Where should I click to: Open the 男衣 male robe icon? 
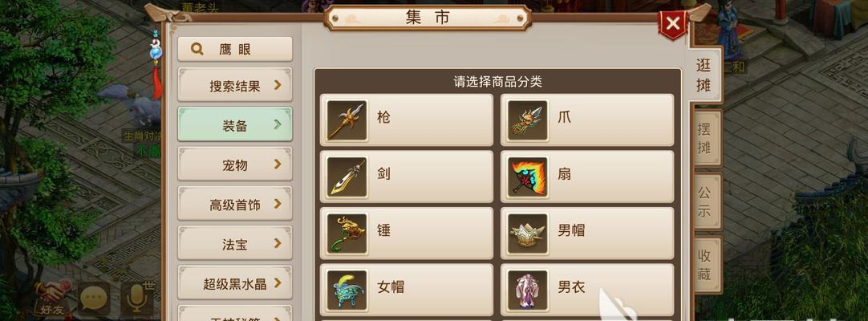tap(528, 290)
